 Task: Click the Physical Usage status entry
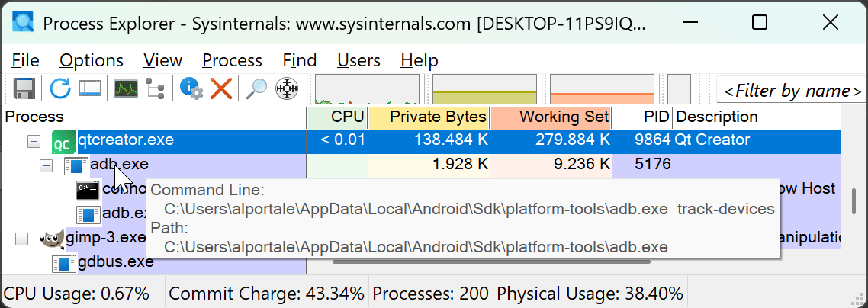click(590, 293)
